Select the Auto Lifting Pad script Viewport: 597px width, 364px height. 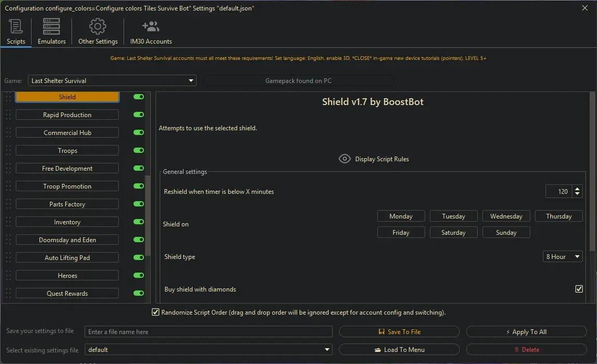pyautogui.click(x=67, y=258)
